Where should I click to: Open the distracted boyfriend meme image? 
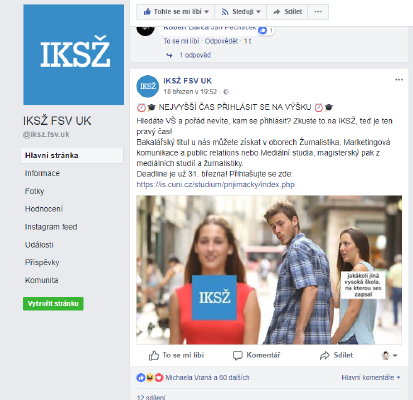[x=269, y=270]
